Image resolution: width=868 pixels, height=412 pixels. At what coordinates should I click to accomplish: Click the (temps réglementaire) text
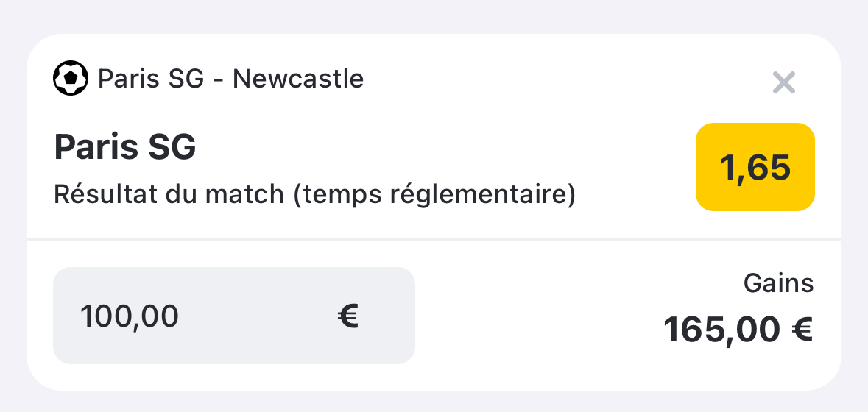click(434, 195)
